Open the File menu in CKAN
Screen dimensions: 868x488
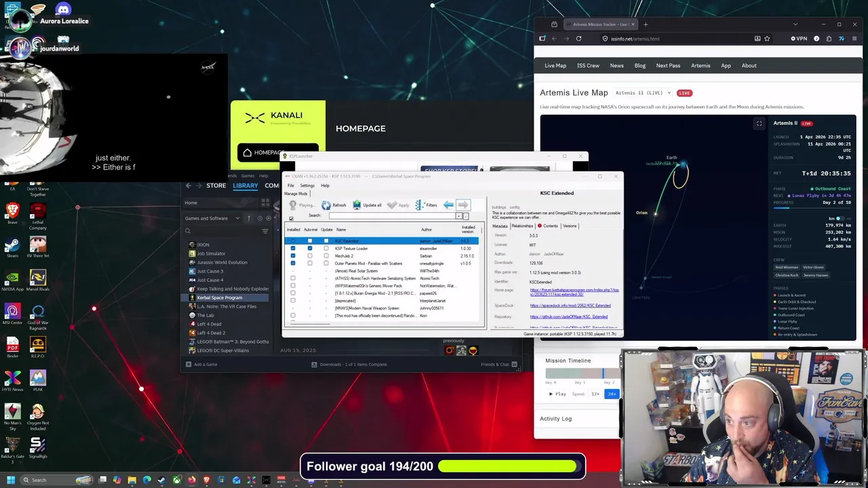[290, 186]
